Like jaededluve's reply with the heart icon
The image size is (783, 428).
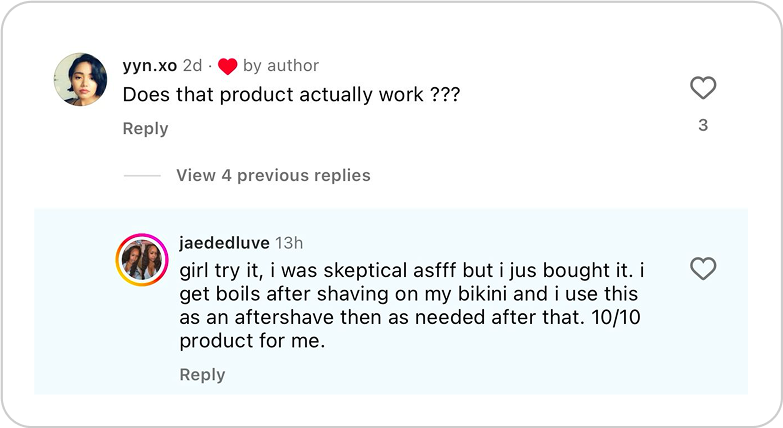[703, 268]
